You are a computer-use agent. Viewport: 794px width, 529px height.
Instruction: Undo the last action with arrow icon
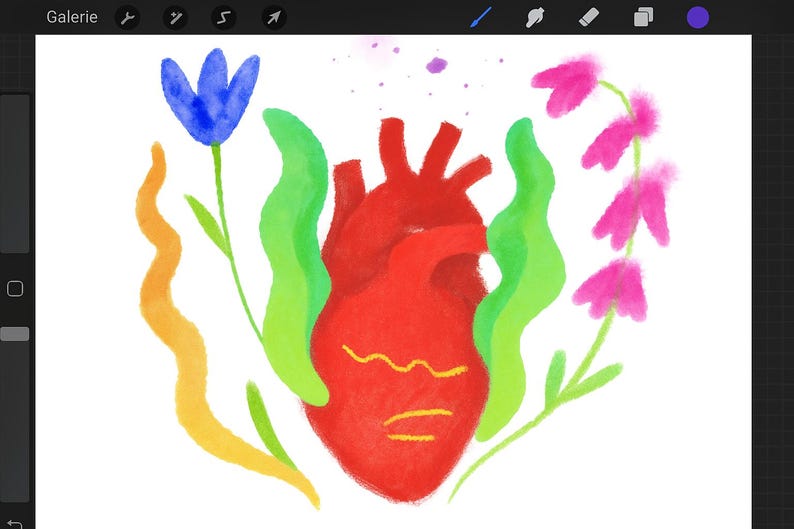[x=15, y=523]
